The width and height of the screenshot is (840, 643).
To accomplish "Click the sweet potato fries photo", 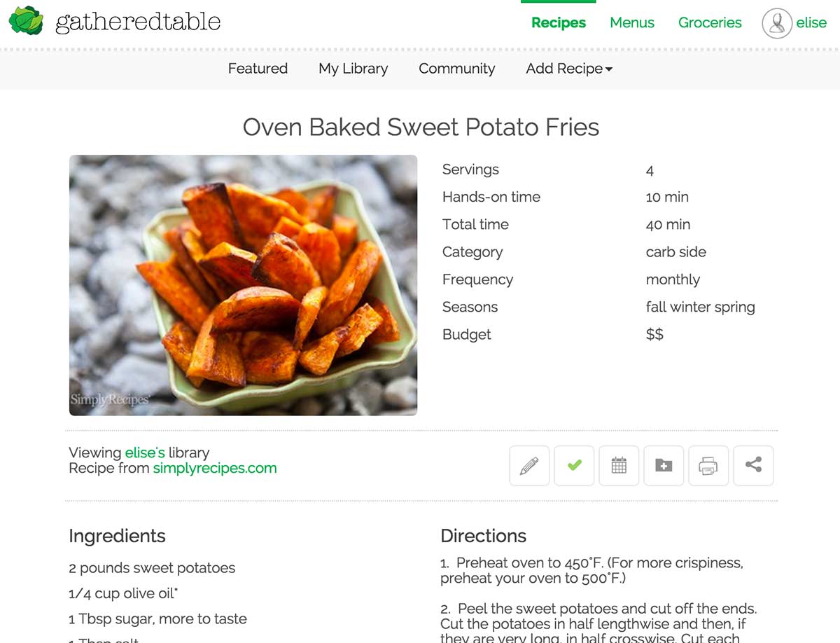I will tap(243, 285).
